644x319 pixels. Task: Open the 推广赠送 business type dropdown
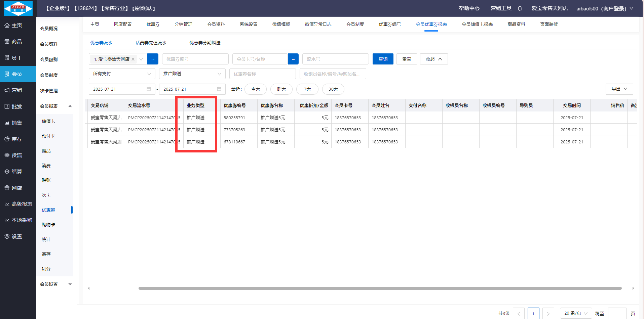(x=192, y=74)
